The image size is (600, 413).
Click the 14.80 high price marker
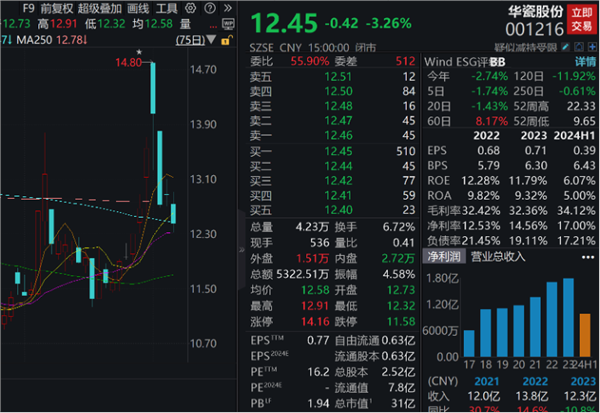(130, 62)
